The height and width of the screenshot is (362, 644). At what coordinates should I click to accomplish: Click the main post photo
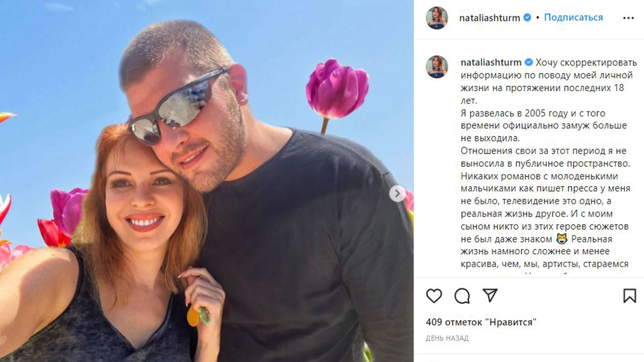tap(207, 181)
